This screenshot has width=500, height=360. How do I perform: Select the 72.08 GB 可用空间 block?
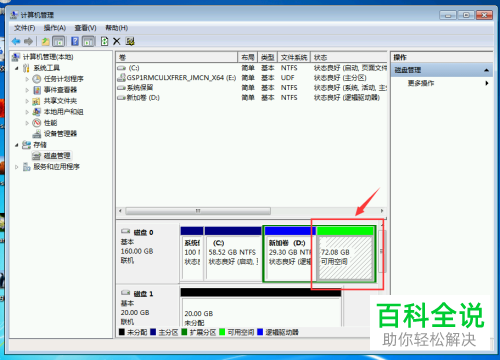(345, 254)
